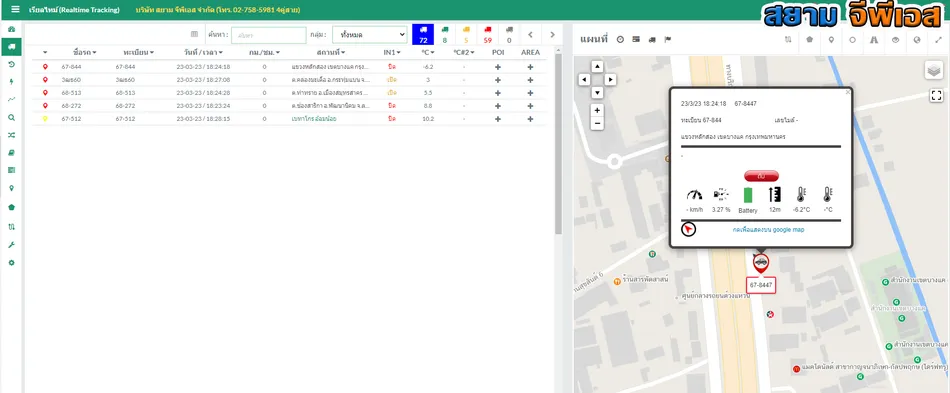Toggle the eye visibility map icon

point(895,39)
